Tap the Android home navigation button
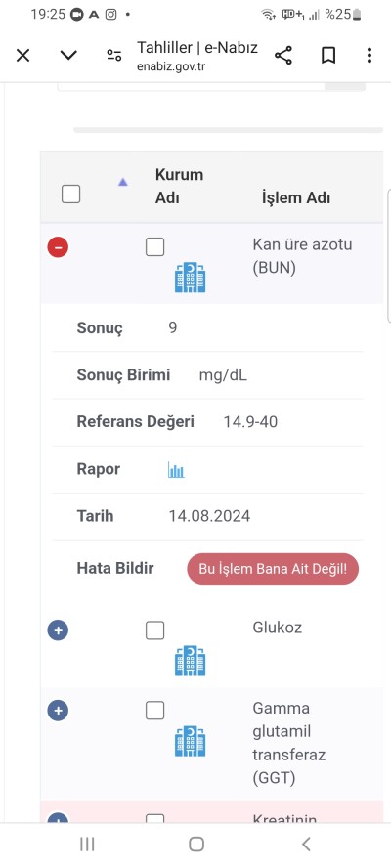Screen dimensions: 391x868 click(196, 844)
